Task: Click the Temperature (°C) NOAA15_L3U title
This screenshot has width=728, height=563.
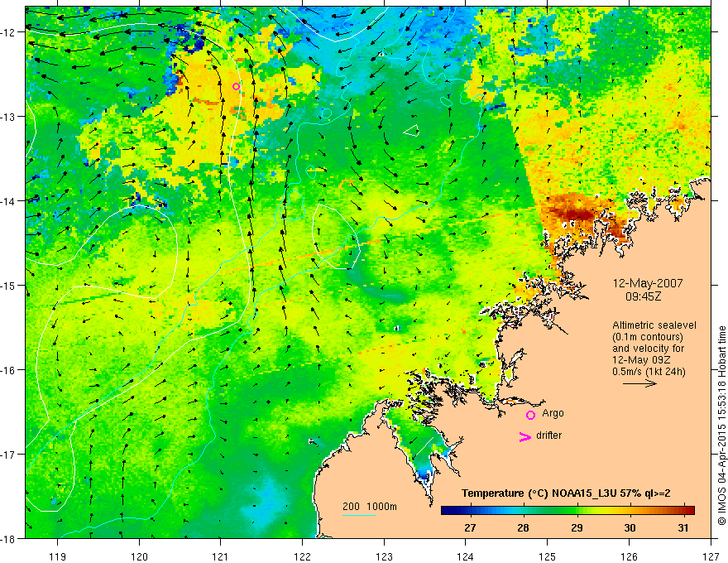Action: click(566, 493)
